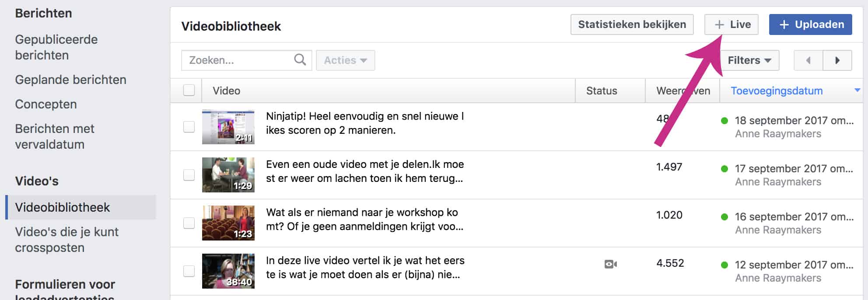Click the live video camera status icon

pyautogui.click(x=611, y=264)
